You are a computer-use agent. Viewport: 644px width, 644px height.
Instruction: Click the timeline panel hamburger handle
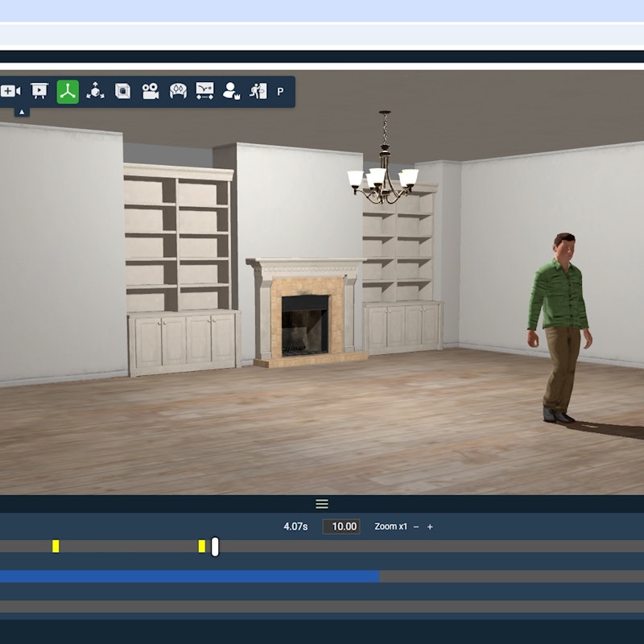[x=322, y=504]
